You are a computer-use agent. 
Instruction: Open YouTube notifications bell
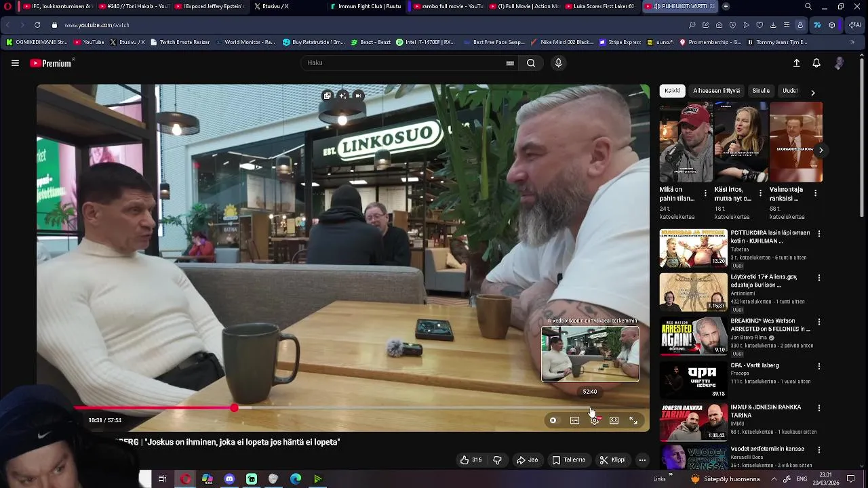tap(816, 63)
